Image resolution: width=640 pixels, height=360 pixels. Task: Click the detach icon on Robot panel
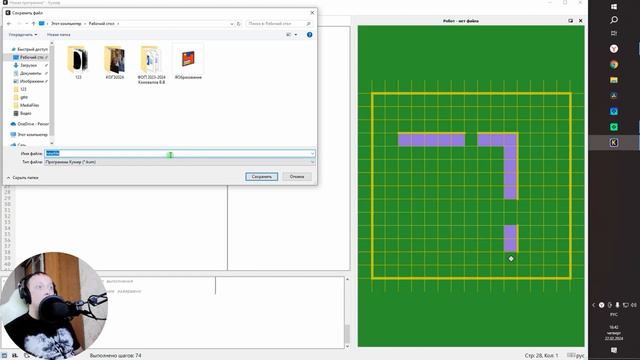[571, 20]
